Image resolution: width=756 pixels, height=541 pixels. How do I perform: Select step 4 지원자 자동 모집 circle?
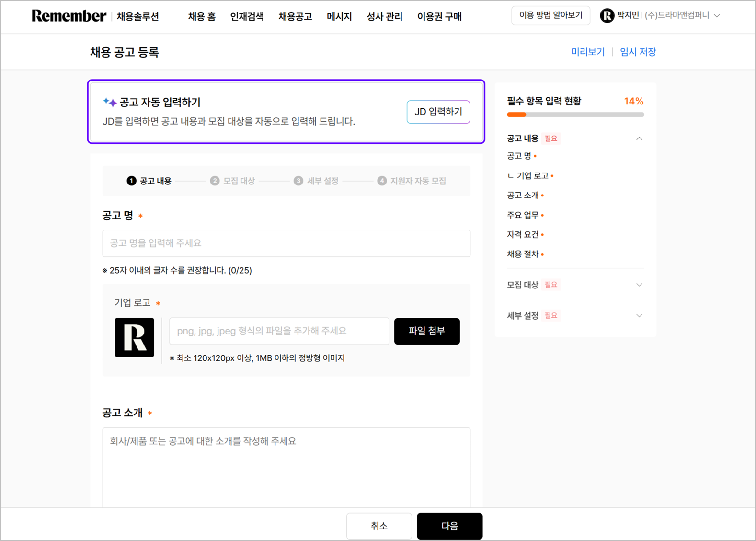pyautogui.click(x=382, y=181)
